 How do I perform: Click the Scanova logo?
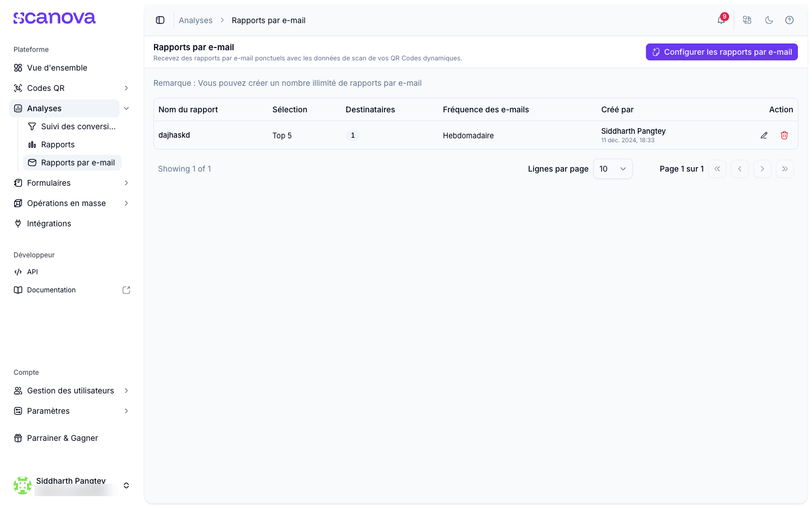(x=55, y=18)
